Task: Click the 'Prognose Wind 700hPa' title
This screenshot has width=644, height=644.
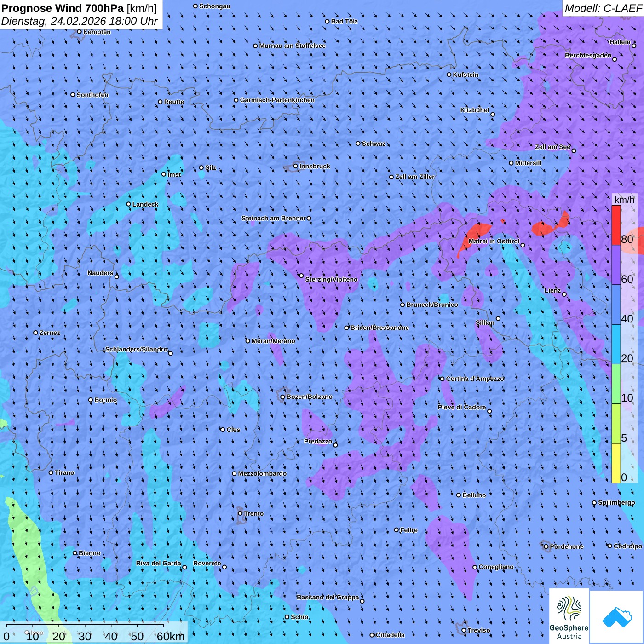Action: point(63,8)
